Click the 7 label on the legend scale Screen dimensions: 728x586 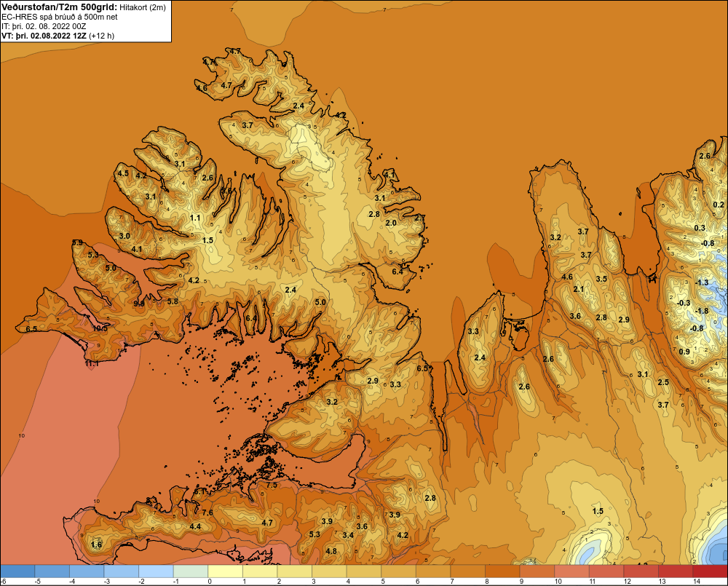coord(453,582)
